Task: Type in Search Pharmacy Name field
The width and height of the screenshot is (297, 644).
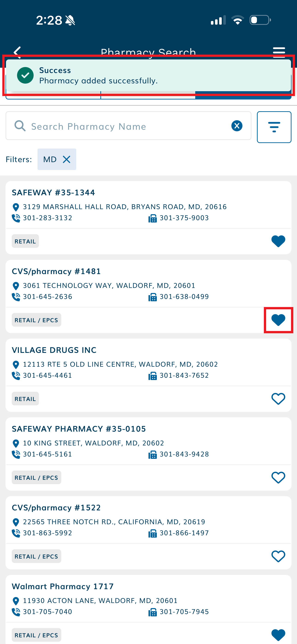Action: [x=125, y=126]
